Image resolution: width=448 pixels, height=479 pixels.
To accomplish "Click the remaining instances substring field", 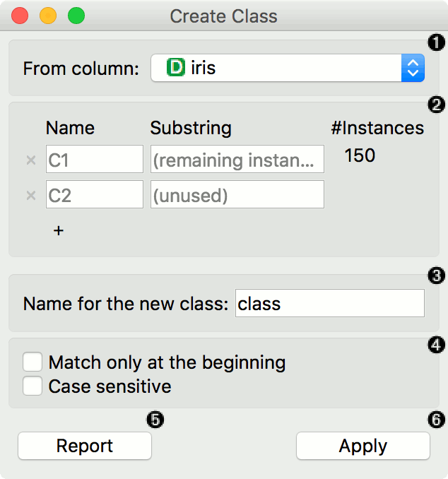I will [237, 160].
